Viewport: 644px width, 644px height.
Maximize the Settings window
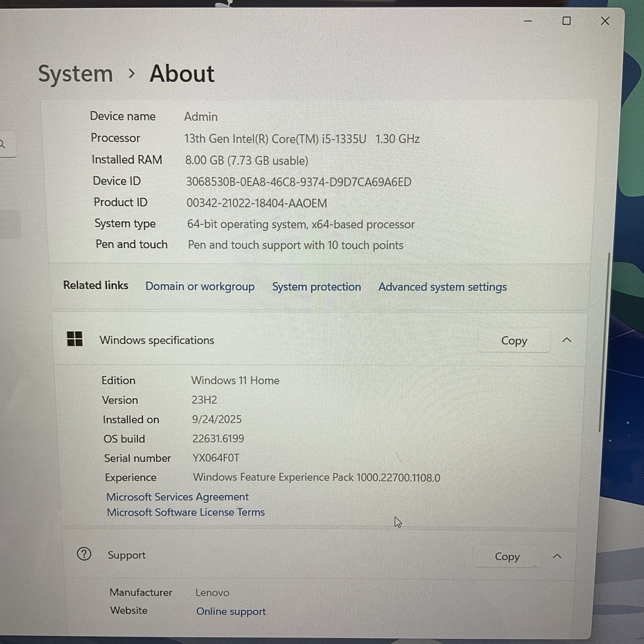[x=566, y=21]
